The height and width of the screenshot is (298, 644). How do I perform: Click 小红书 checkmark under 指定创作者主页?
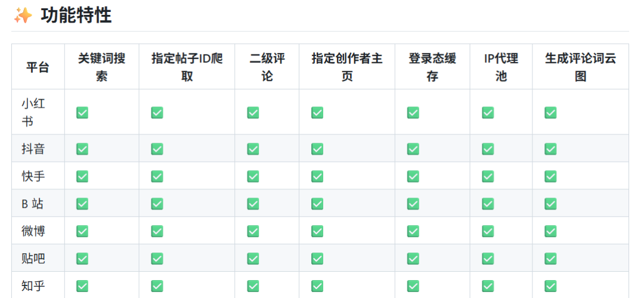[317, 112]
